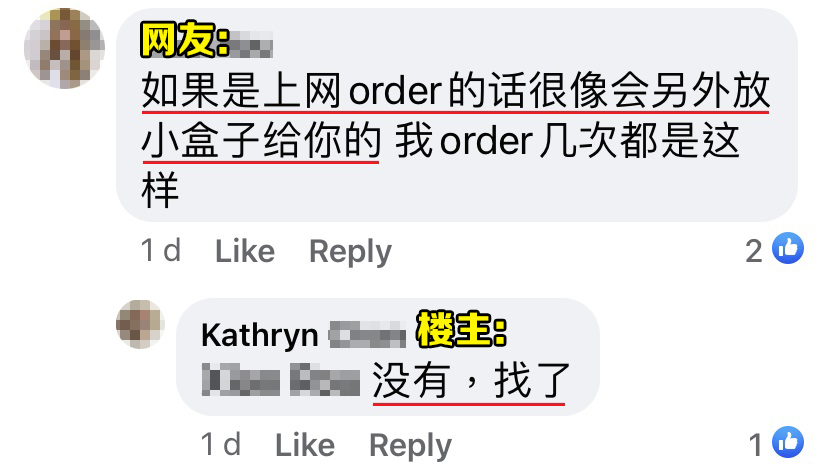
Task: Click the blurred username after 网友 label
Action: [x=252, y=43]
